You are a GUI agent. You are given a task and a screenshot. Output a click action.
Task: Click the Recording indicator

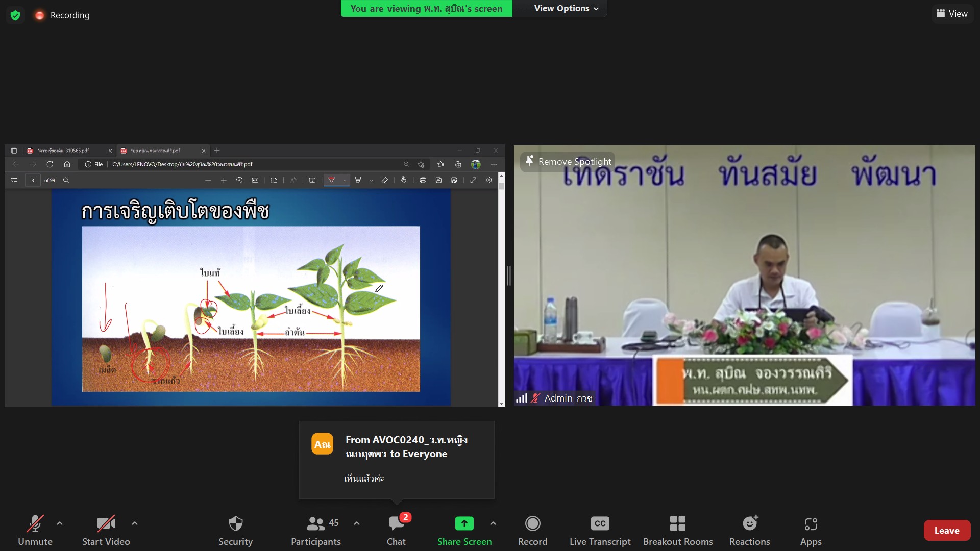pyautogui.click(x=62, y=15)
